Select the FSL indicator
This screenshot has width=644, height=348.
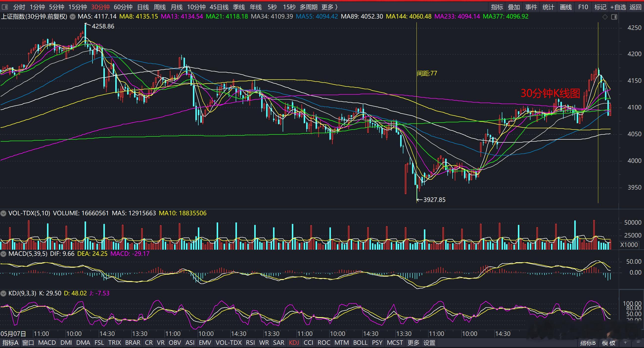99,343
